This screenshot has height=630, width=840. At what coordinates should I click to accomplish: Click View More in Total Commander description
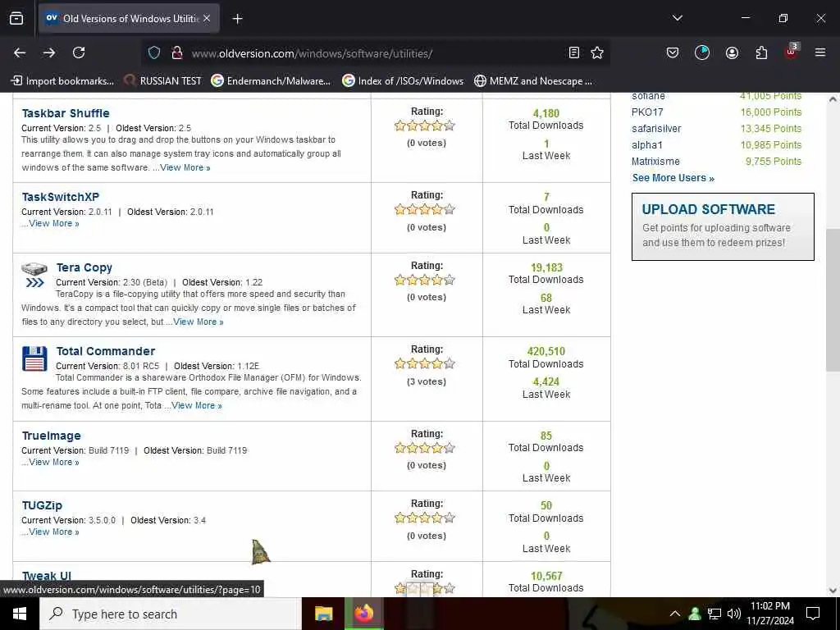[197, 405]
